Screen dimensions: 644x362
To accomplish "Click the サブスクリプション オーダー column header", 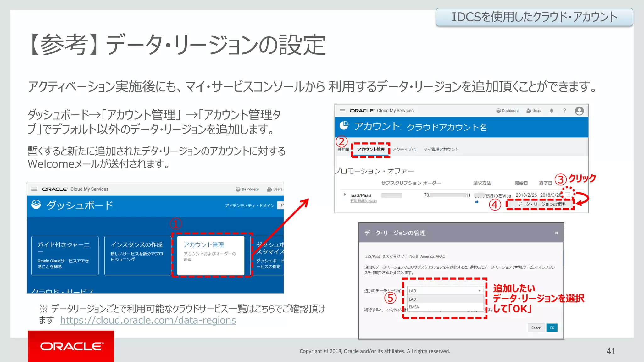I will coord(411,183).
